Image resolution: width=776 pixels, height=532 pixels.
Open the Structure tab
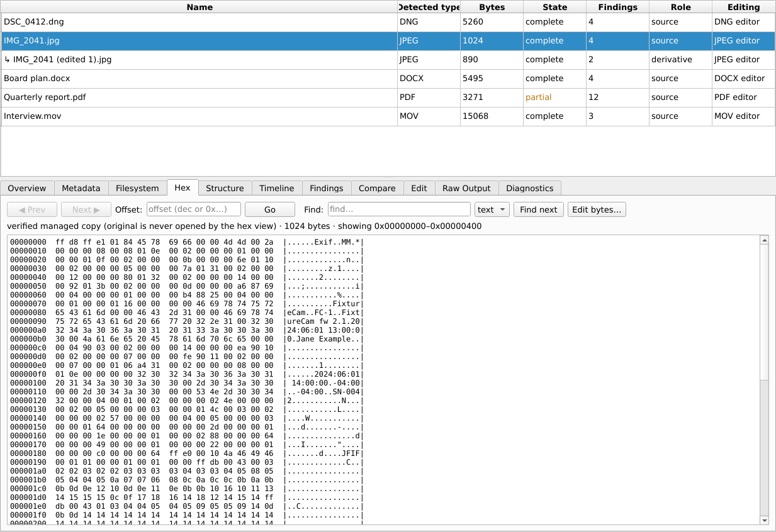pos(225,188)
